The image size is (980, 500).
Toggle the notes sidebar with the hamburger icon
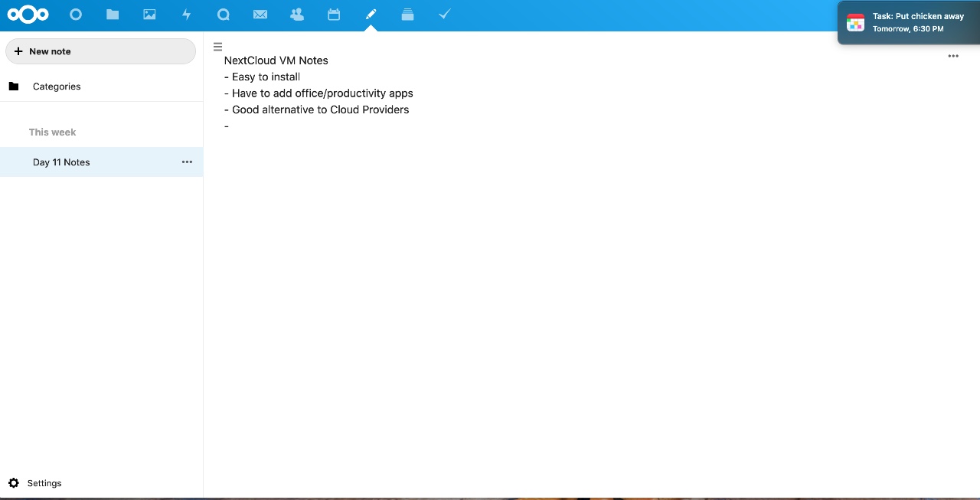217,47
